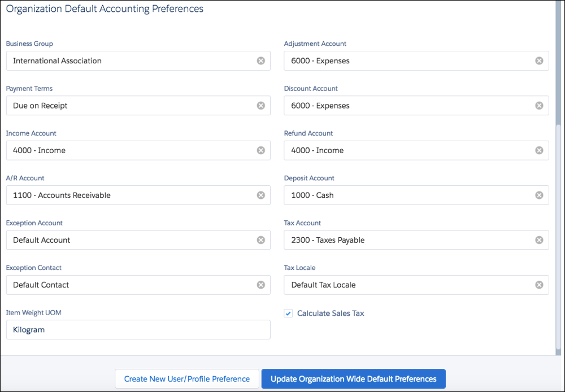Image resolution: width=565 pixels, height=392 pixels.
Task: Click the Calculate Sales Tax label
Action: 331,313
